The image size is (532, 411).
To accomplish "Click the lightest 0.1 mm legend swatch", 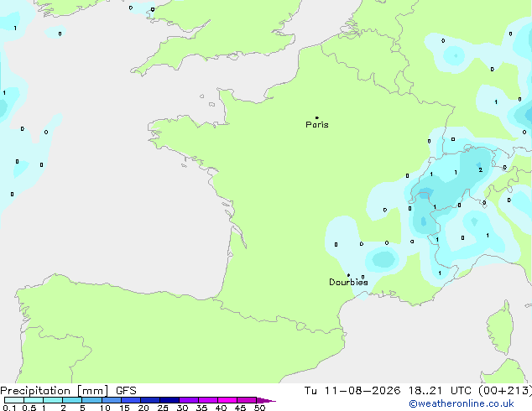I will point(14,400).
